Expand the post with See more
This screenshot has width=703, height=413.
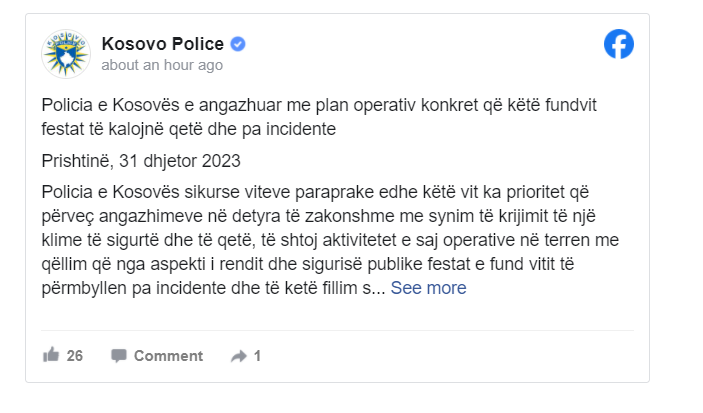(428, 288)
